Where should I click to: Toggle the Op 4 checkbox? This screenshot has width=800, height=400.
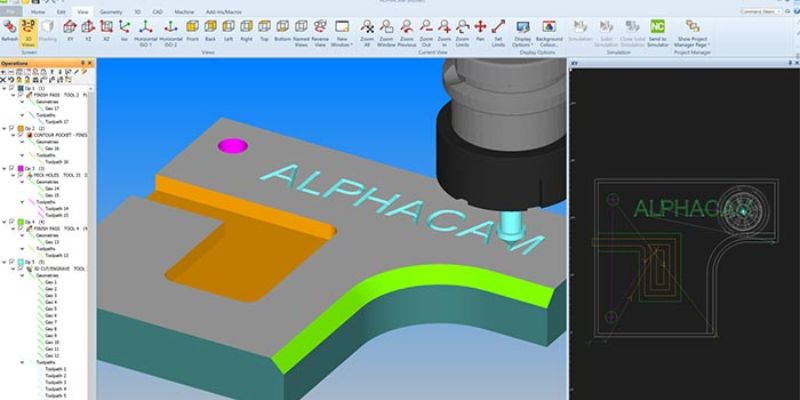[x=11, y=221]
